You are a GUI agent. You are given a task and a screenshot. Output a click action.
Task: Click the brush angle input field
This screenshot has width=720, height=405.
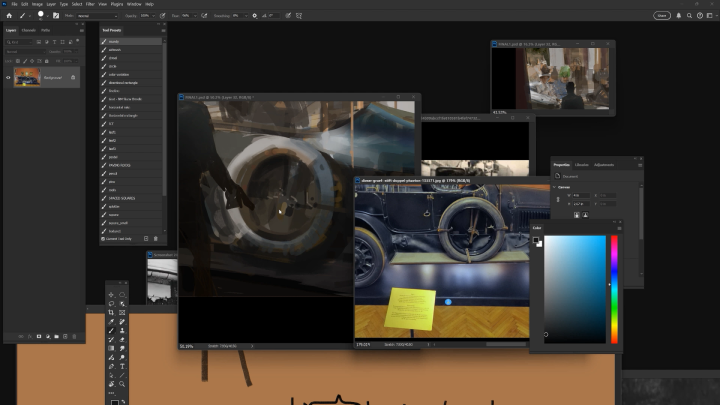point(274,16)
